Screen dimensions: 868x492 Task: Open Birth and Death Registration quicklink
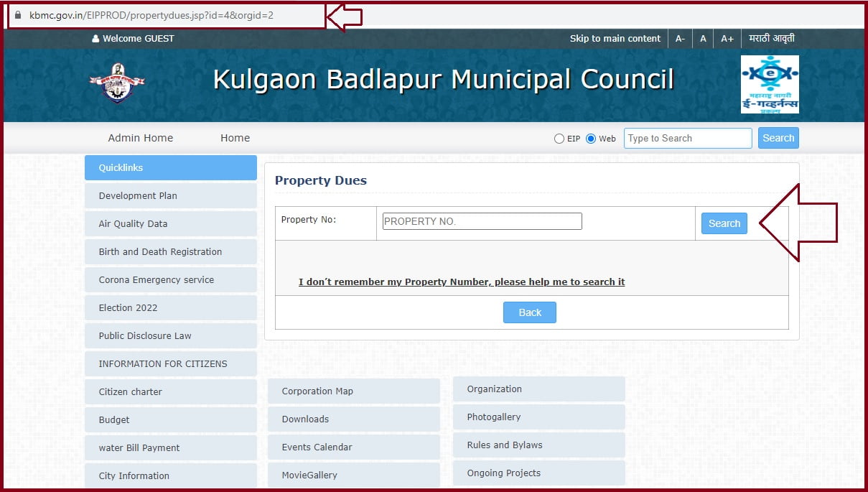(x=171, y=251)
